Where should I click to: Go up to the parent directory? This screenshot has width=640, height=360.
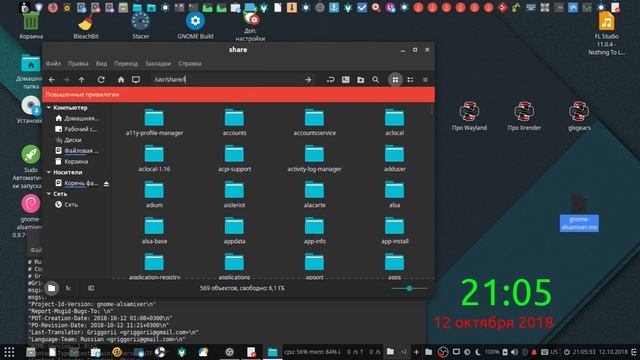(81, 80)
